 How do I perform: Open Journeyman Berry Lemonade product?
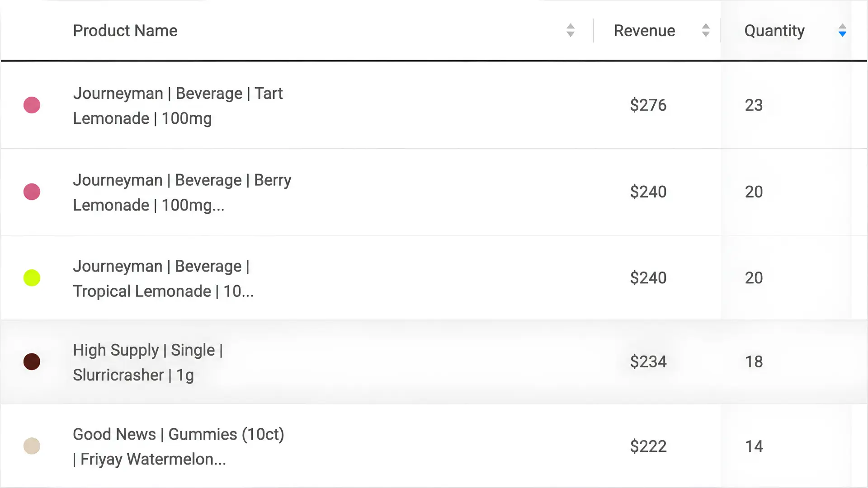click(182, 192)
